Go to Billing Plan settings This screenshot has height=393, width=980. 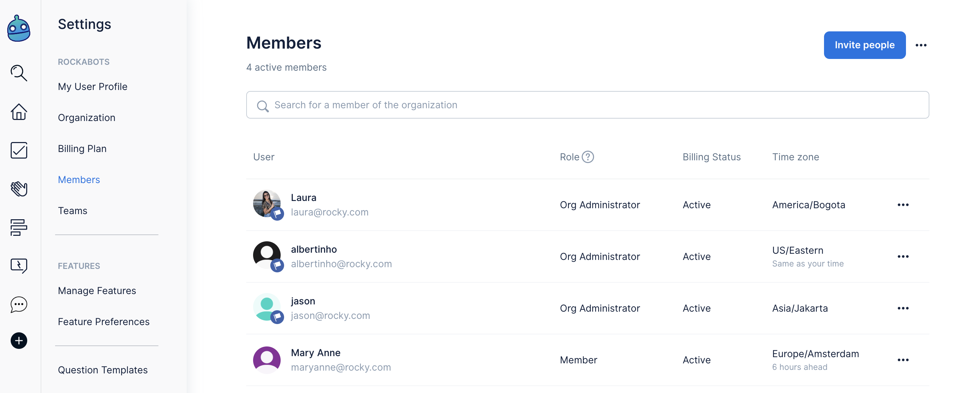(82, 149)
